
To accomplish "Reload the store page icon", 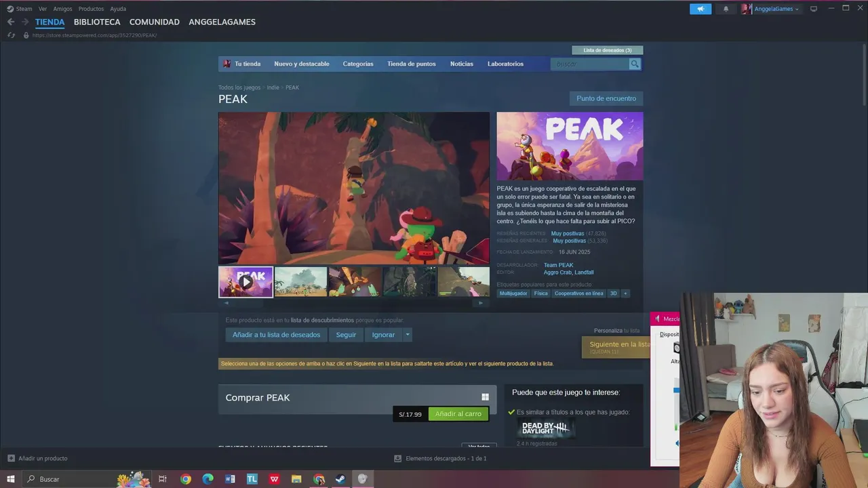I will coord(11,35).
